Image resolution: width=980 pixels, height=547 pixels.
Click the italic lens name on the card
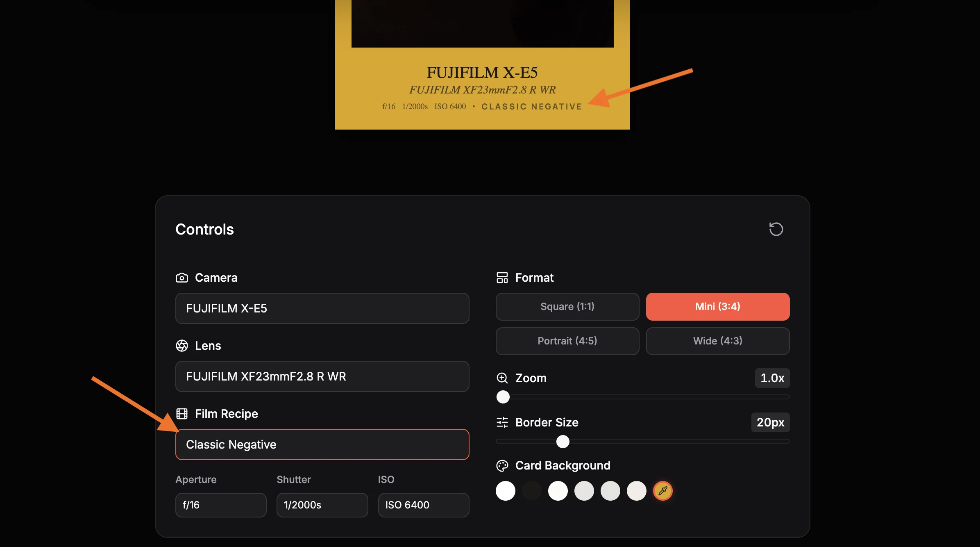483,90
